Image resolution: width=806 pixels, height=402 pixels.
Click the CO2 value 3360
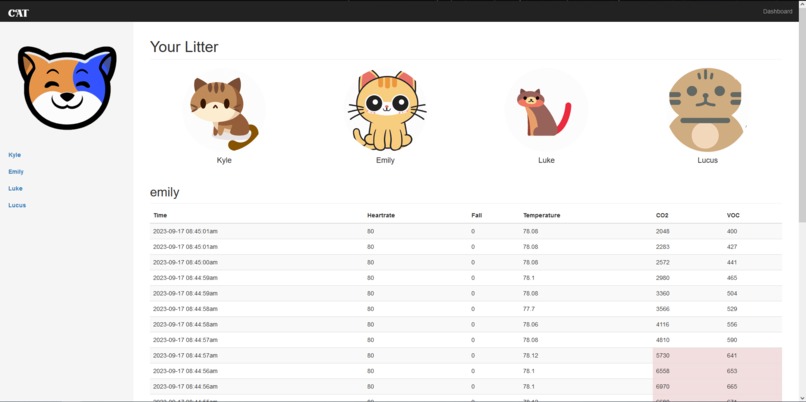click(x=663, y=294)
